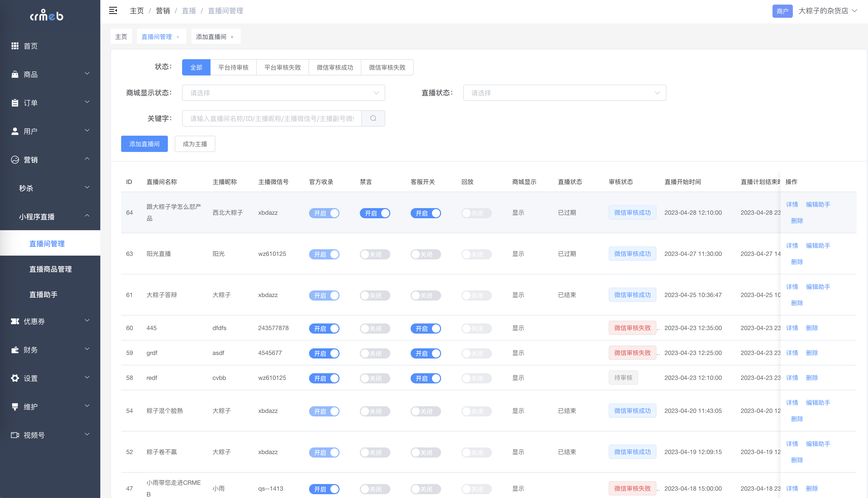This screenshot has height=498, width=868.
Task: Toggle 客服开关 switch for row 60
Action: [426, 328]
